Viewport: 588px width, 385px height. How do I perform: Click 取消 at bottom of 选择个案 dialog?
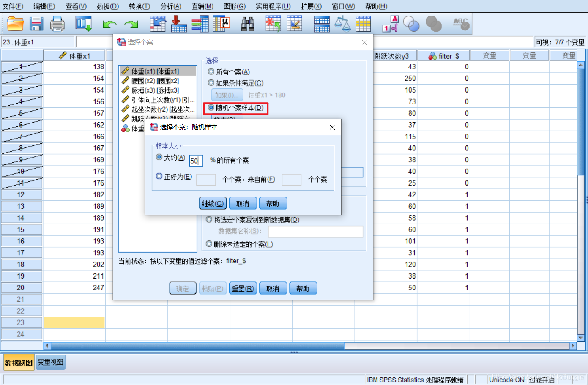point(273,289)
